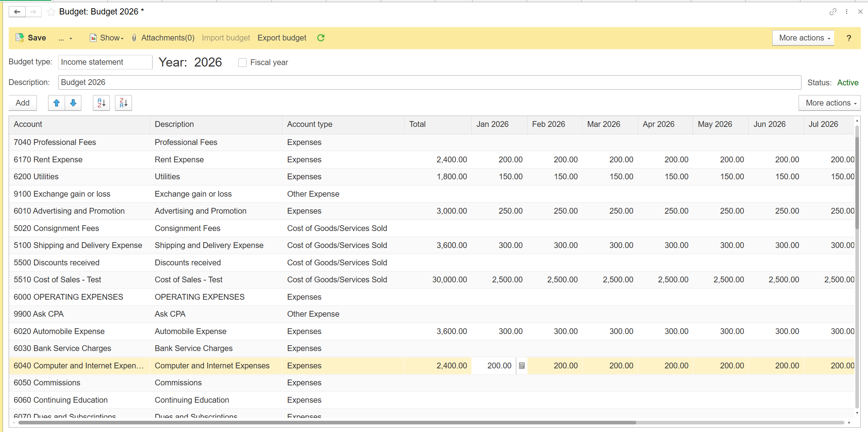Open help with question mark
The image size is (868, 432).
click(849, 38)
